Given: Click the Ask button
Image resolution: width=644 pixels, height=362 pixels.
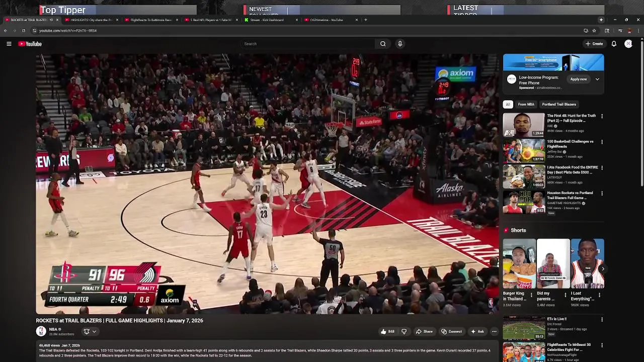Looking at the screenshot, I should coord(477,331).
